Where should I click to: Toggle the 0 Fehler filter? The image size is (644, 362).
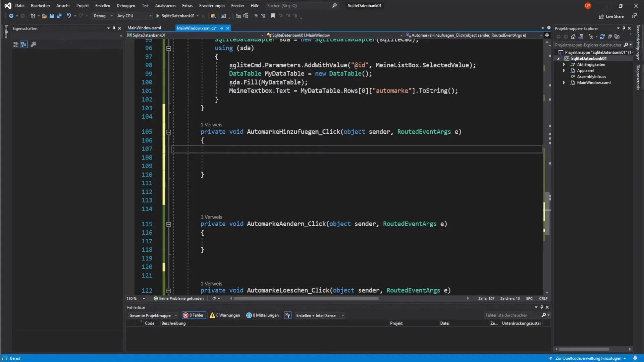coord(194,315)
